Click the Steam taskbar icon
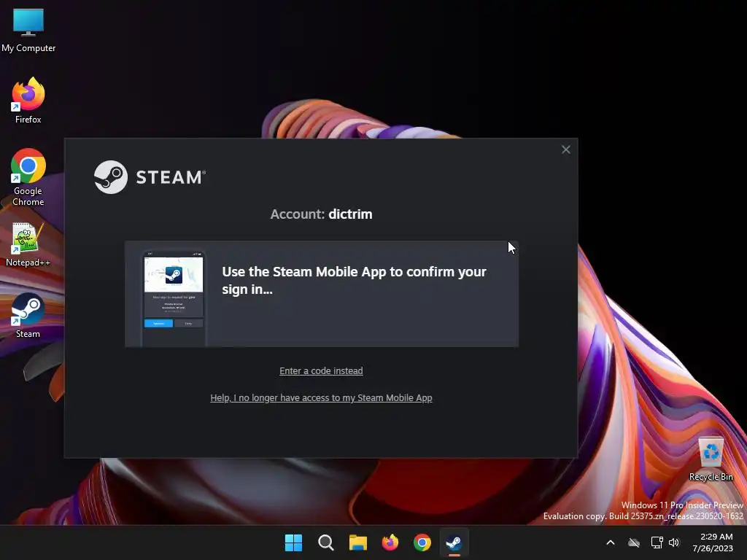This screenshot has height=560, width=747. (x=454, y=542)
